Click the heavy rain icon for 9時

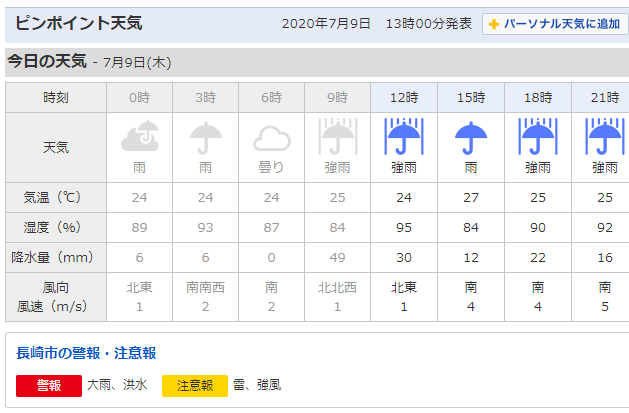[x=337, y=136]
